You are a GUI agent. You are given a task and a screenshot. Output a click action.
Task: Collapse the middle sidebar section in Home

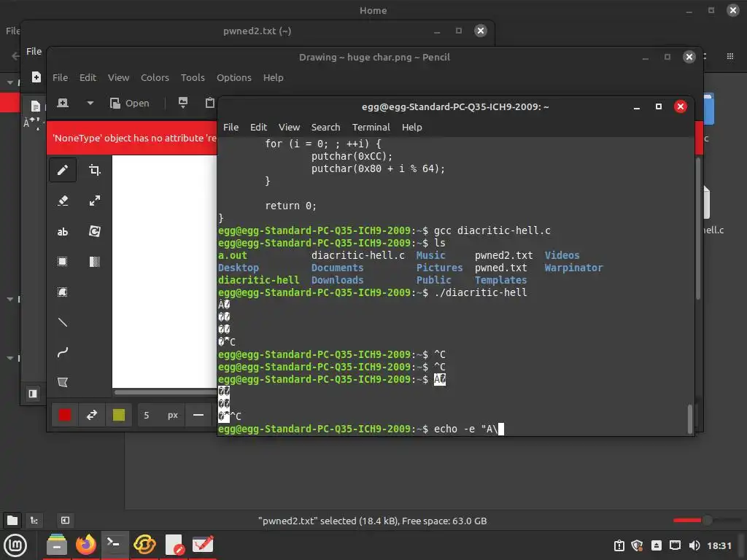9,299
